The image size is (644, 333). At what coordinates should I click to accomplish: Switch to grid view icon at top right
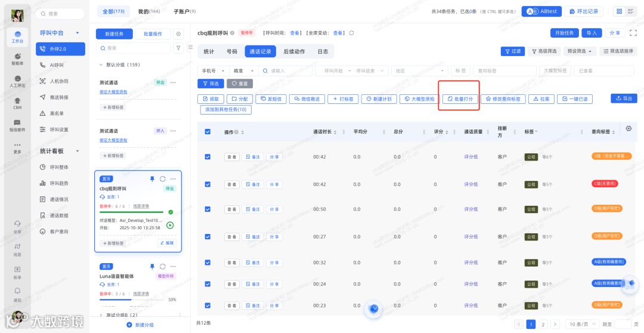620,11
